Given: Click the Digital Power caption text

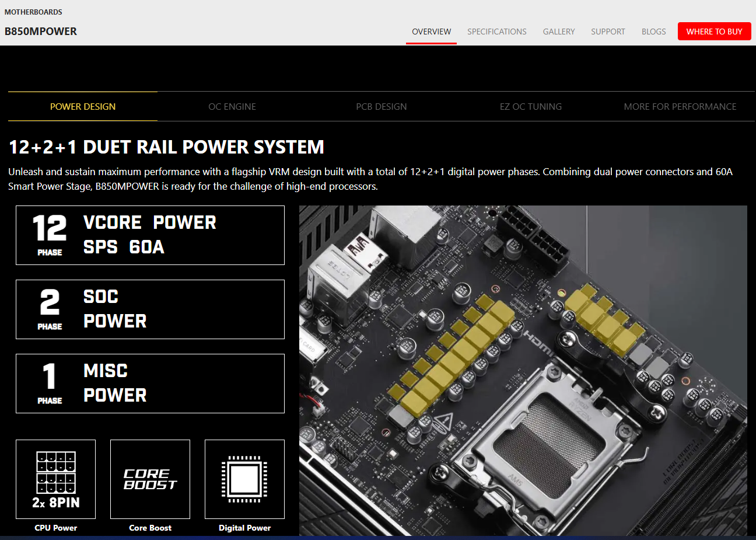Looking at the screenshot, I should tap(245, 528).
